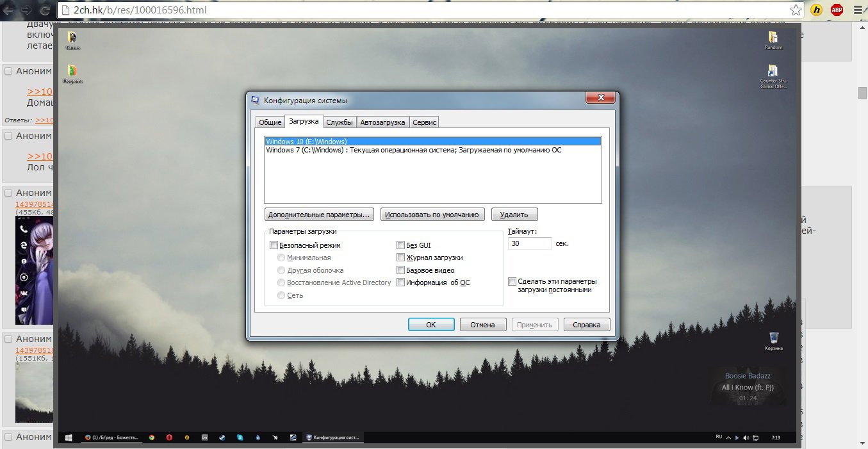The image size is (868, 449).
Task: Click the system configuration title bar icon
Action: pos(256,101)
